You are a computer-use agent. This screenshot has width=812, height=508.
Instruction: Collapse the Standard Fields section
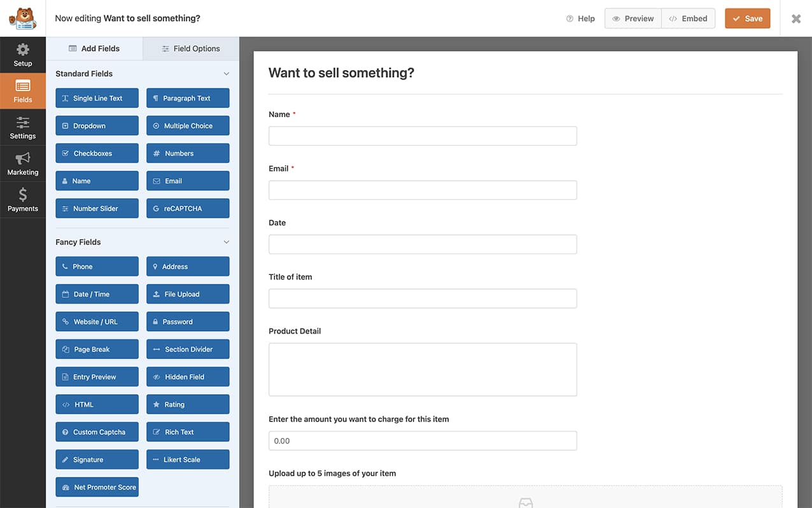226,73
